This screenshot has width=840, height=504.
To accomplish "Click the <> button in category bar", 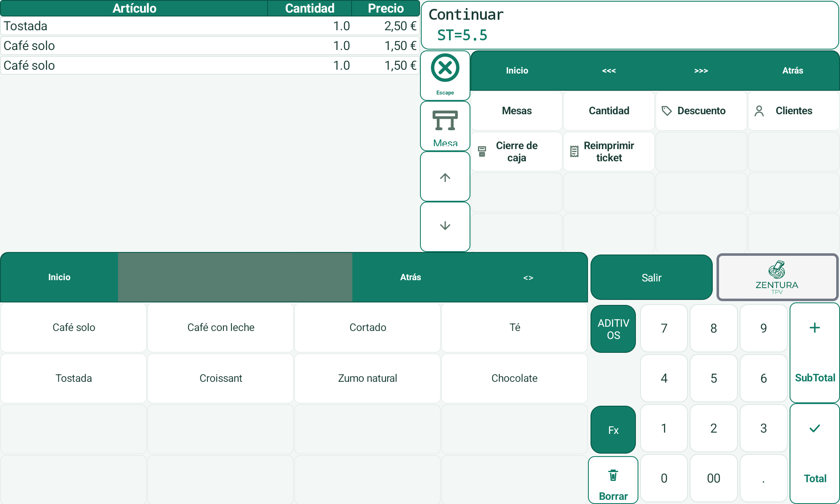I will (528, 277).
